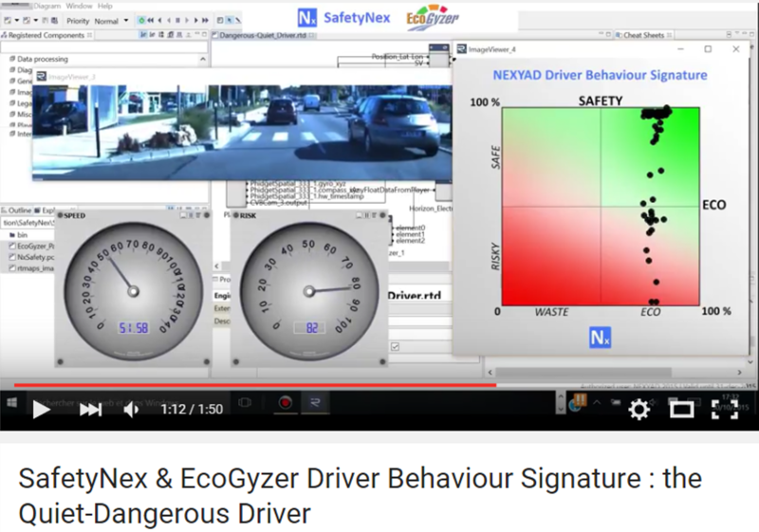
Task: Open the Diagram menu
Action: pyautogui.click(x=46, y=6)
